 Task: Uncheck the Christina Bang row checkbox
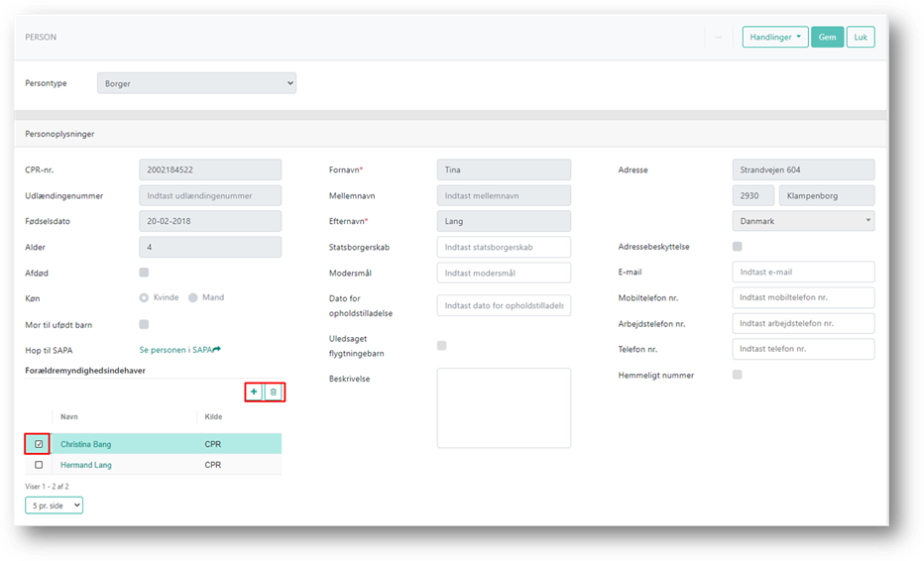[x=39, y=444]
